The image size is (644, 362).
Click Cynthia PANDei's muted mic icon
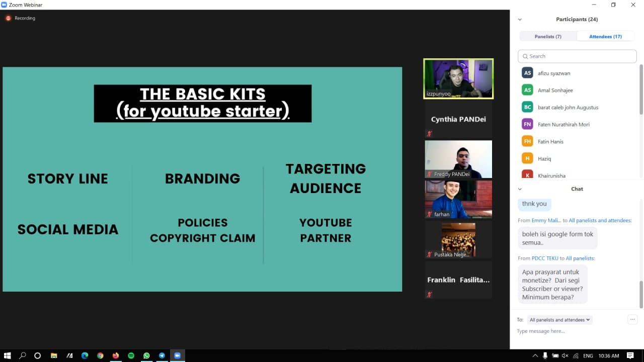430,134
